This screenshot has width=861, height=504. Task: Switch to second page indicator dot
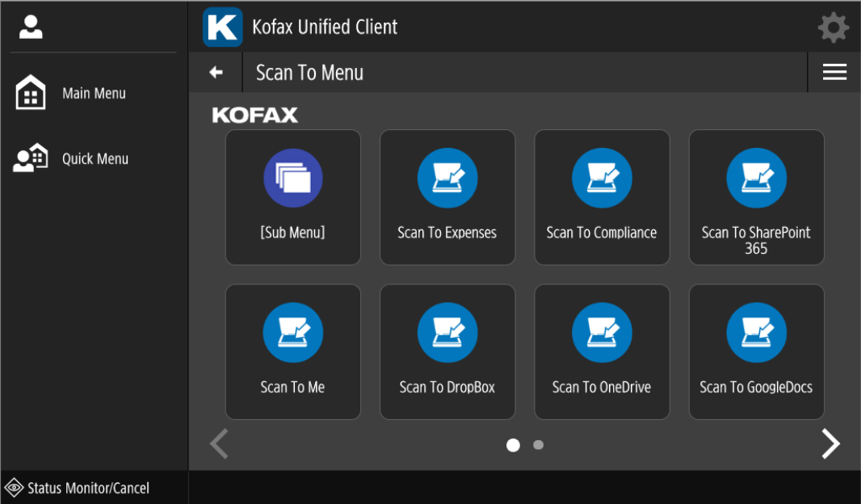pos(539,444)
